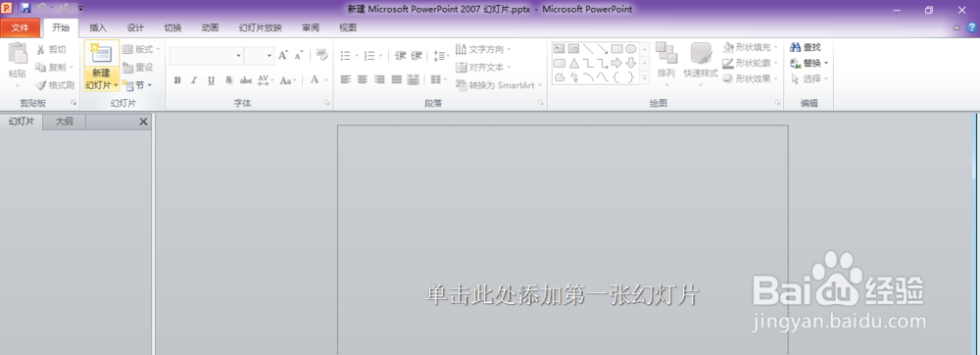Click the Clear Formatting eraser icon

point(322,56)
